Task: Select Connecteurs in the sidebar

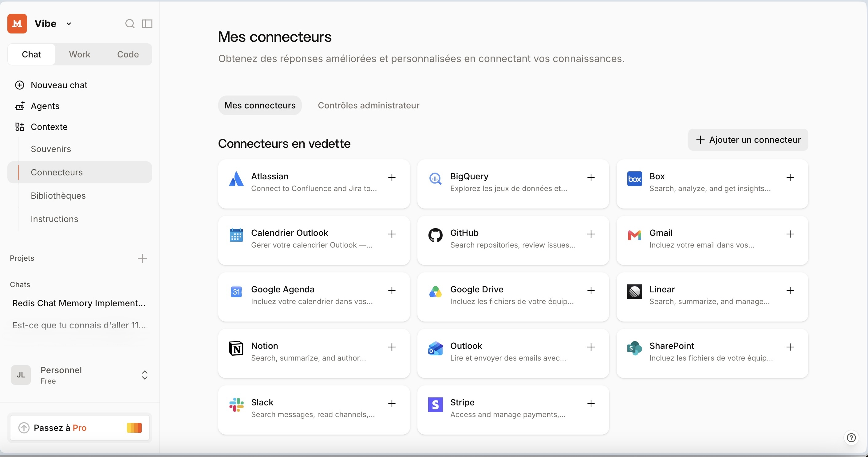Action: pyautogui.click(x=80, y=172)
